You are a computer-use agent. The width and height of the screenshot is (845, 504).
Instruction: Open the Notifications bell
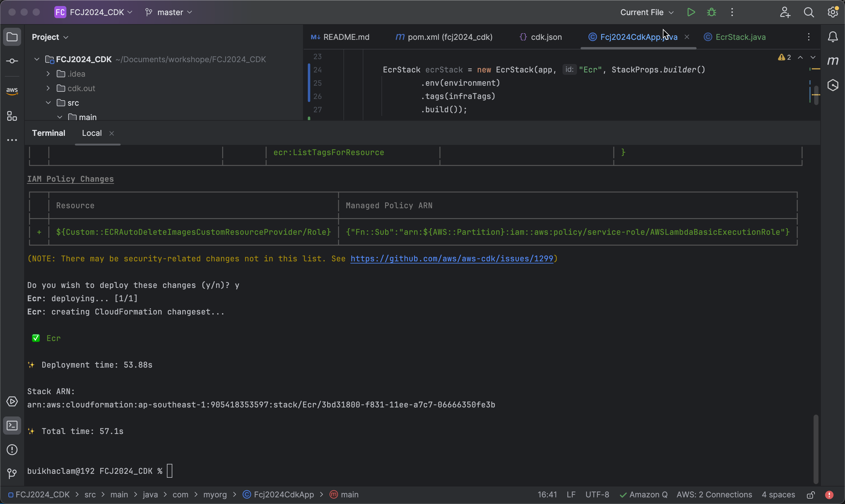pos(833,37)
